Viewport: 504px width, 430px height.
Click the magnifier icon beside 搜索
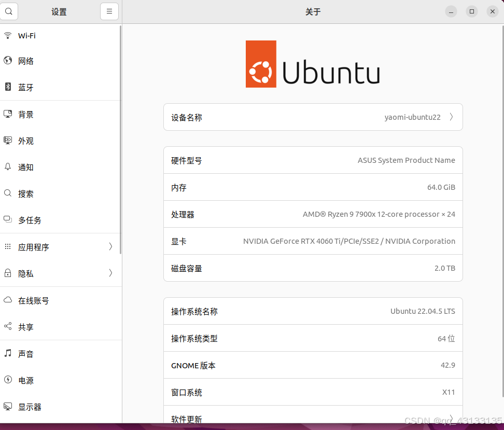tap(8, 193)
